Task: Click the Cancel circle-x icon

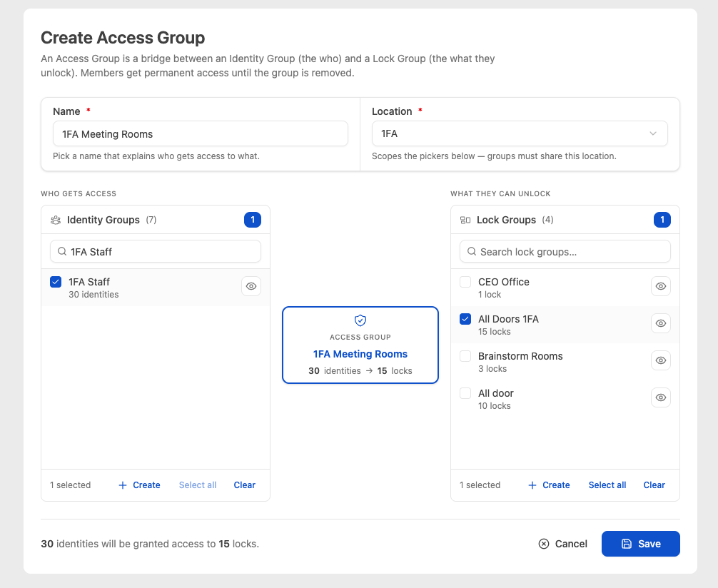Action: pos(544,544)
